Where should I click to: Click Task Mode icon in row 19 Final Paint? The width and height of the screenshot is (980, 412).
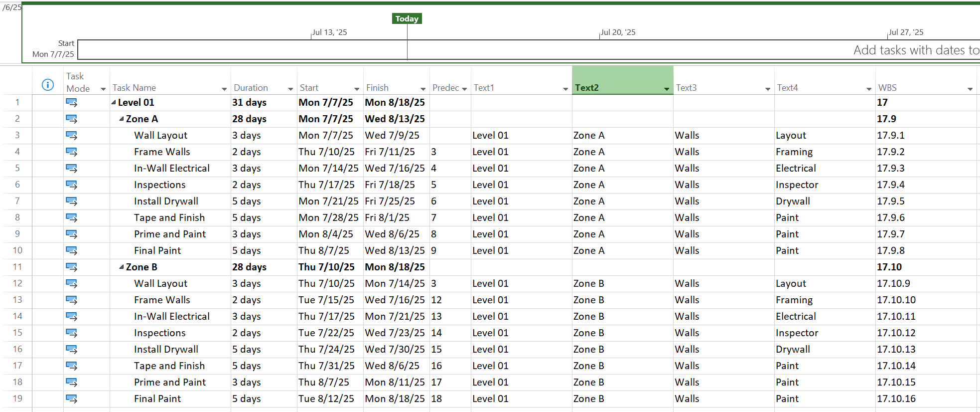point(72,399)
